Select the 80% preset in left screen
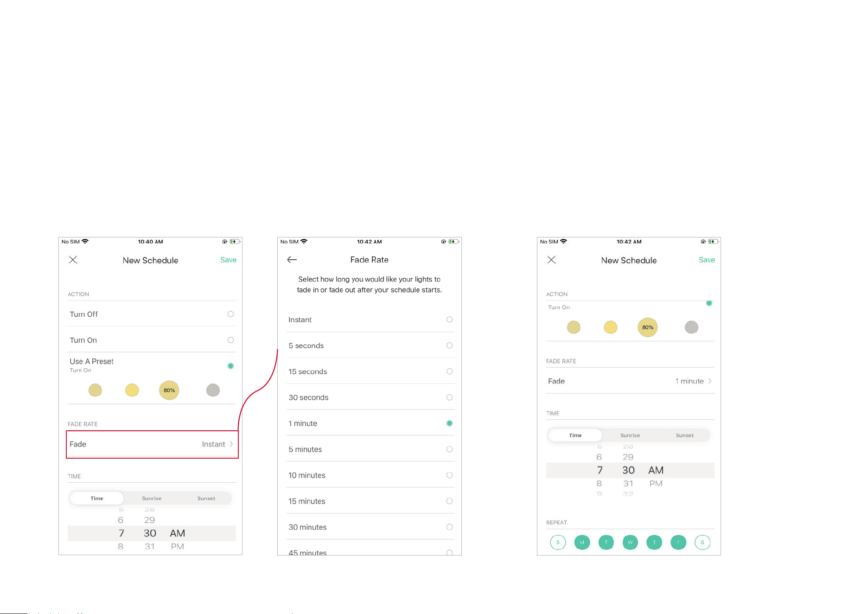The width and height of the screenshot is (868, 614). 169,390
